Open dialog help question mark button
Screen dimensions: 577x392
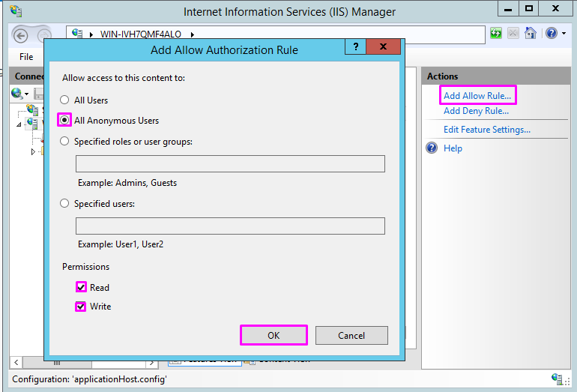pyautogui.click(x=355, y=46)
